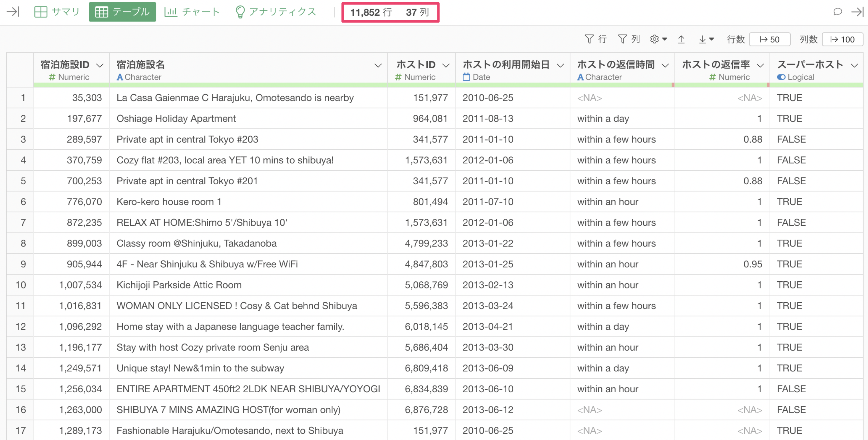Select cell 'SHIBUYA 7 MINS AMAZING HOST'
The width and height of the screenshot is (868, 440).
pyautogui.click(x=248, y=410)
